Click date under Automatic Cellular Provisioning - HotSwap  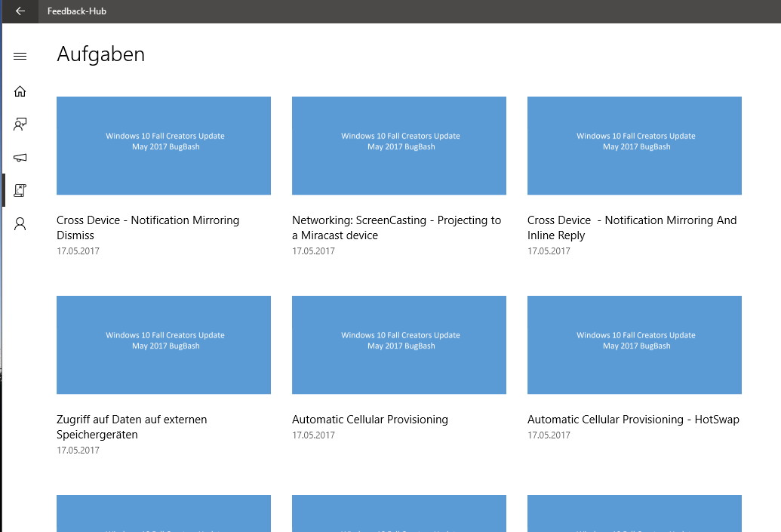549,435
